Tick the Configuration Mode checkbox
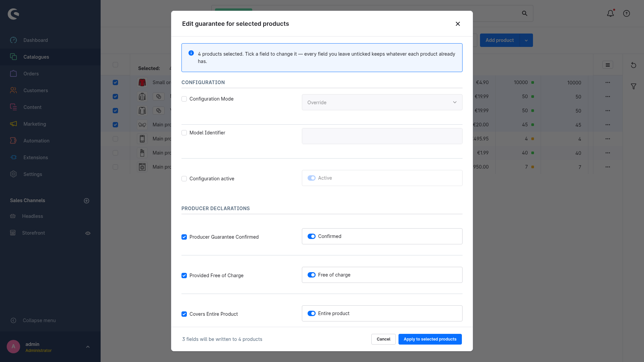 pyautogui.click(x=184, y=99)
